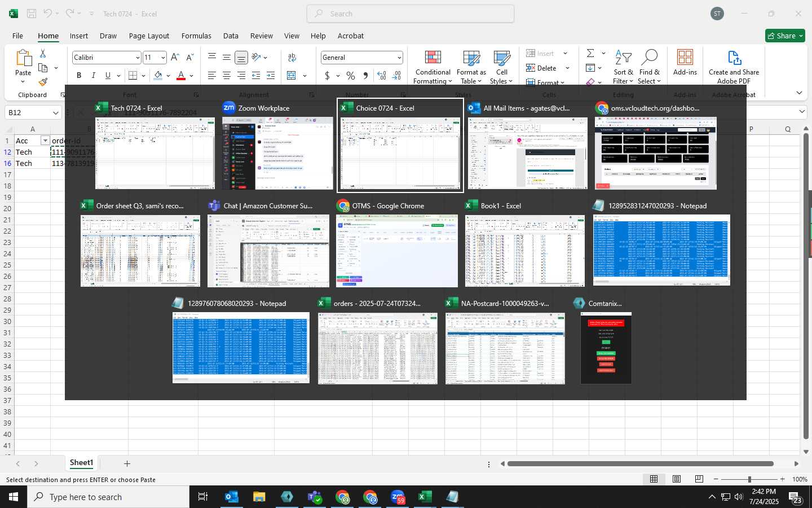
Task: Click the zoom slider handle
Action: coord(749,479)
